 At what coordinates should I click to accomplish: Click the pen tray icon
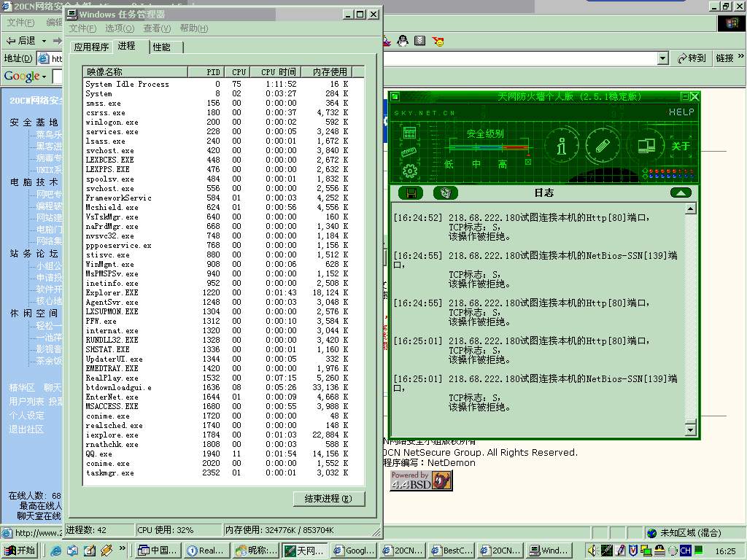620,551
